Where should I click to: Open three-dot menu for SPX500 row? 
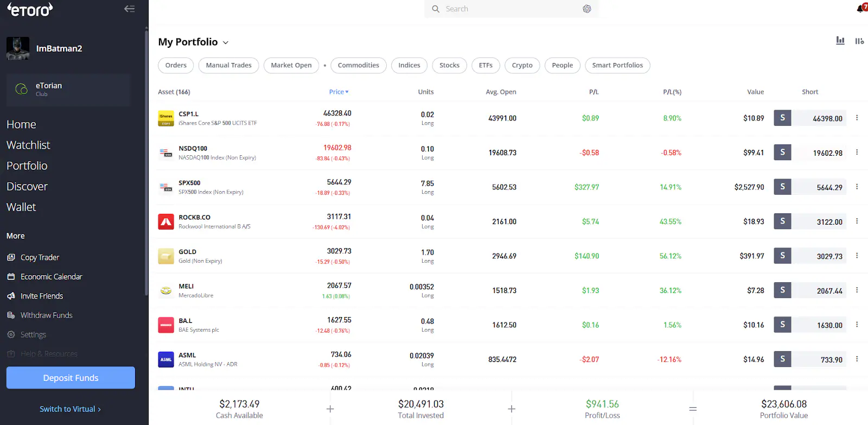[857, 187]
